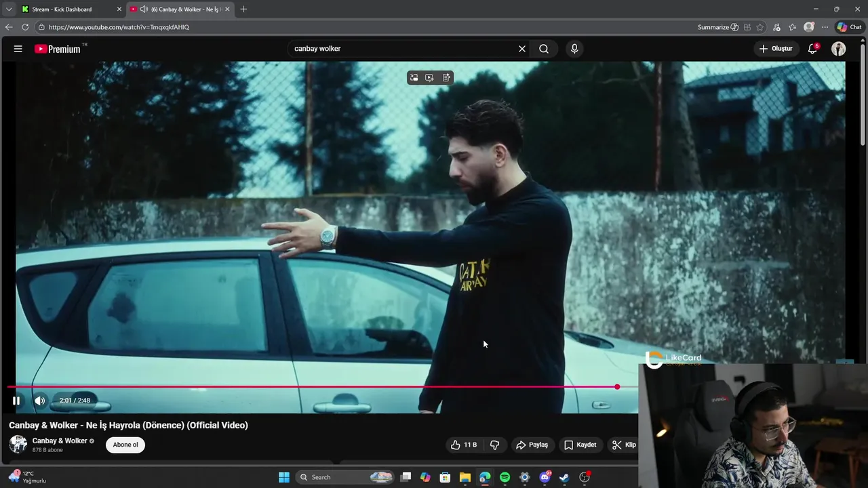Seek using the red progress bar handle
The image size is (868, 488).
point(617,387)
